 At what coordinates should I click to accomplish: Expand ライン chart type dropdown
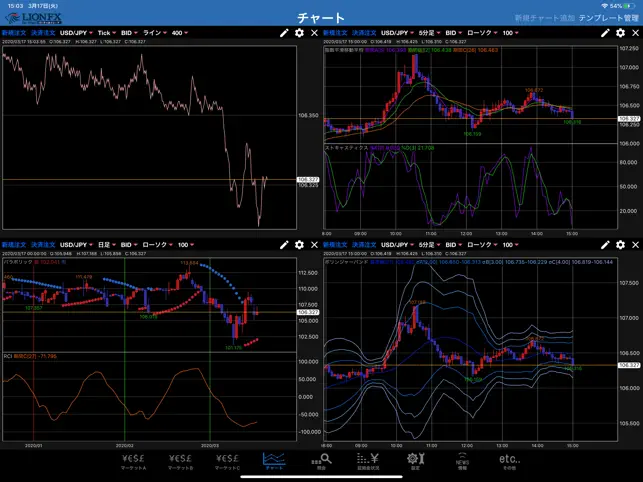point(155,33)
